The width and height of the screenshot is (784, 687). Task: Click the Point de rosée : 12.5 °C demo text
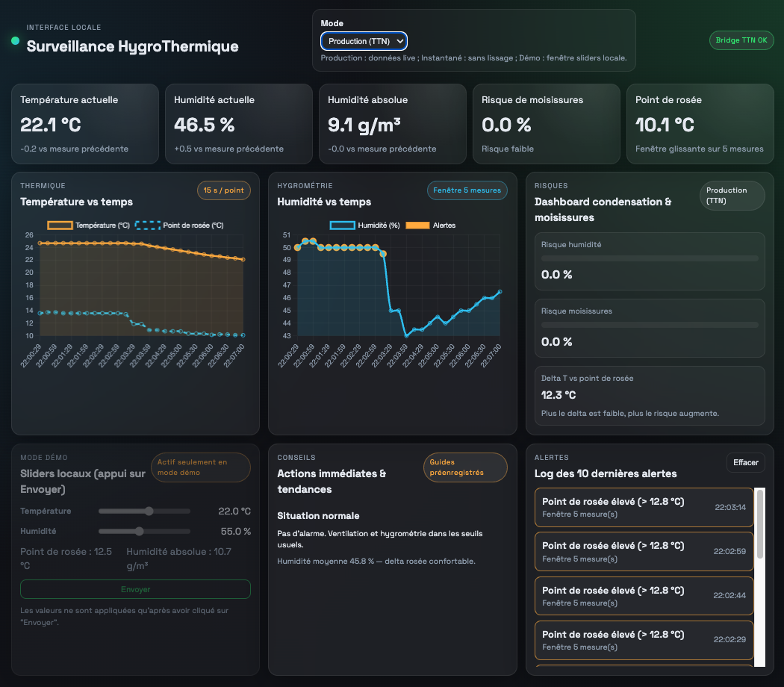[x=66, y=559]
